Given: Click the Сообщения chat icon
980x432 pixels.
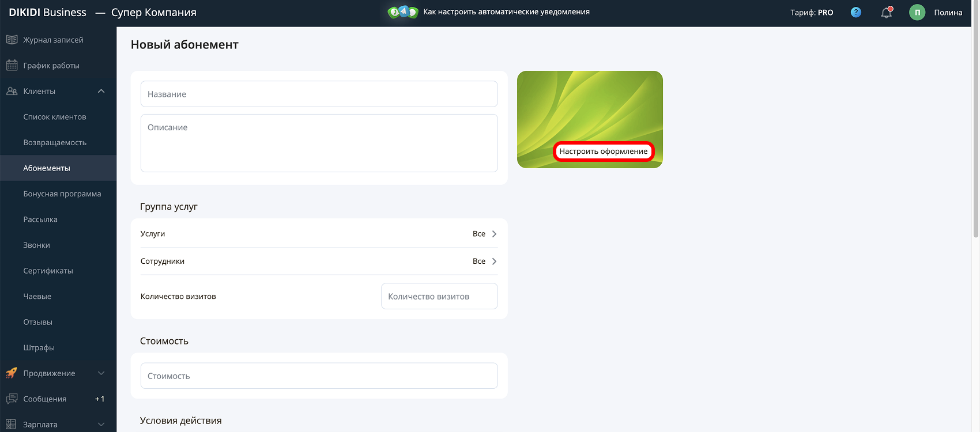Looking at the screenshot, I should coord(12,399).
